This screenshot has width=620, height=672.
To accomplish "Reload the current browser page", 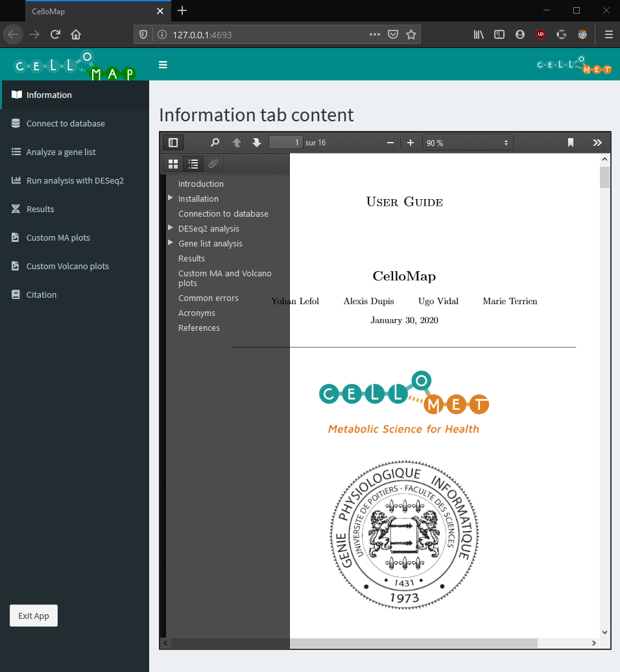I will point(55,35).
